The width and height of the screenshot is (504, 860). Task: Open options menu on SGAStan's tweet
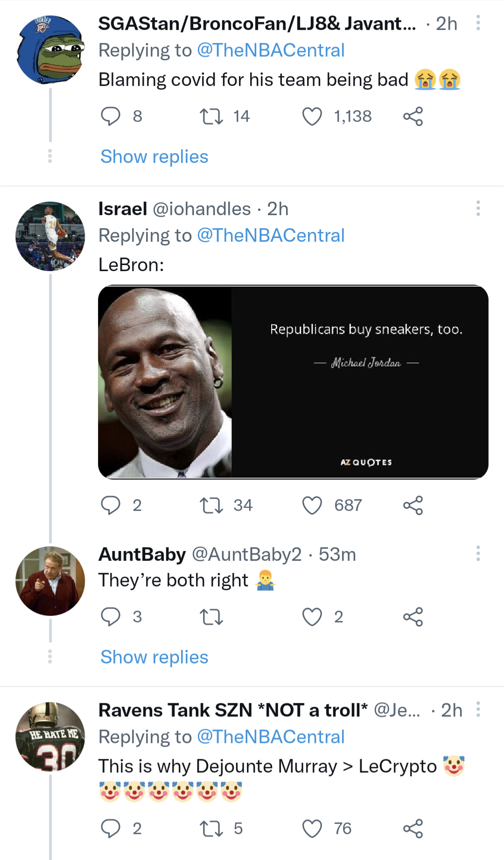pos(477,23)
